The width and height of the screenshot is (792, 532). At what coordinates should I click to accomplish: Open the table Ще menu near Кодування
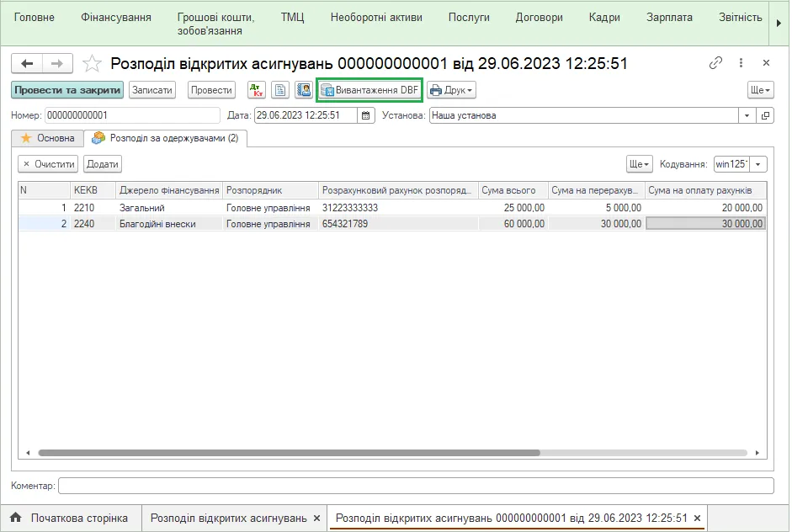click(x=639, y=164)
